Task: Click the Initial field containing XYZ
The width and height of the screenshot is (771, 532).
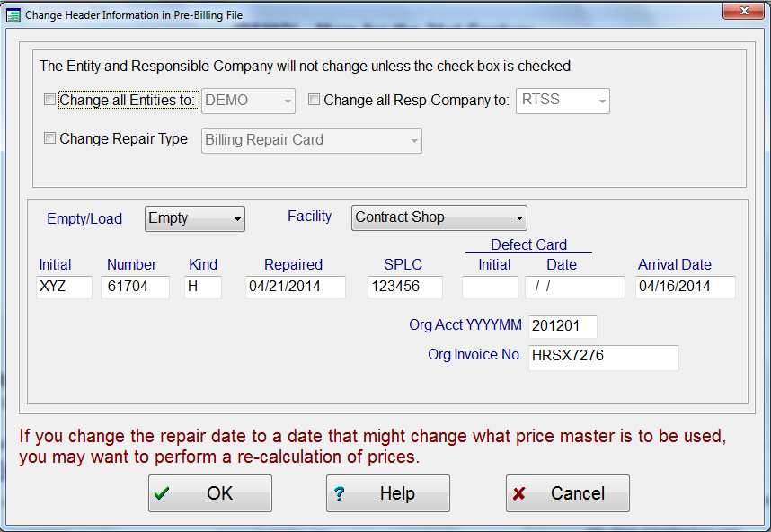Action: 64,288
